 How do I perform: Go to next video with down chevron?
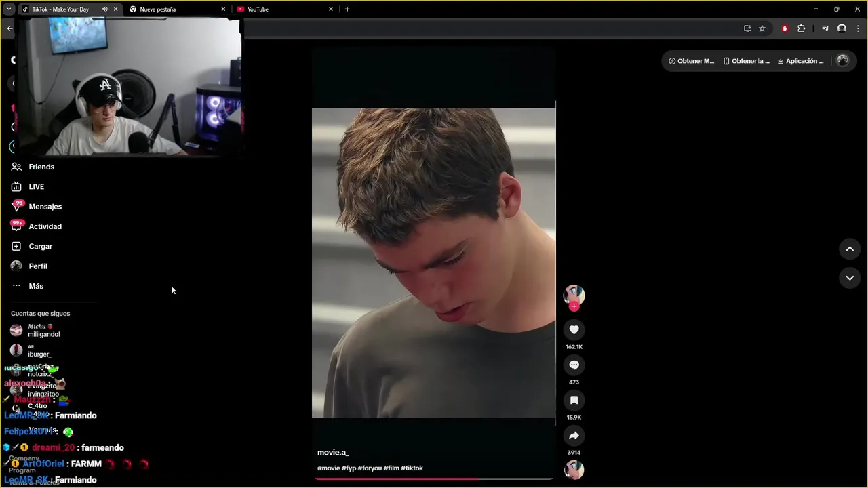(x=849, y=278)
